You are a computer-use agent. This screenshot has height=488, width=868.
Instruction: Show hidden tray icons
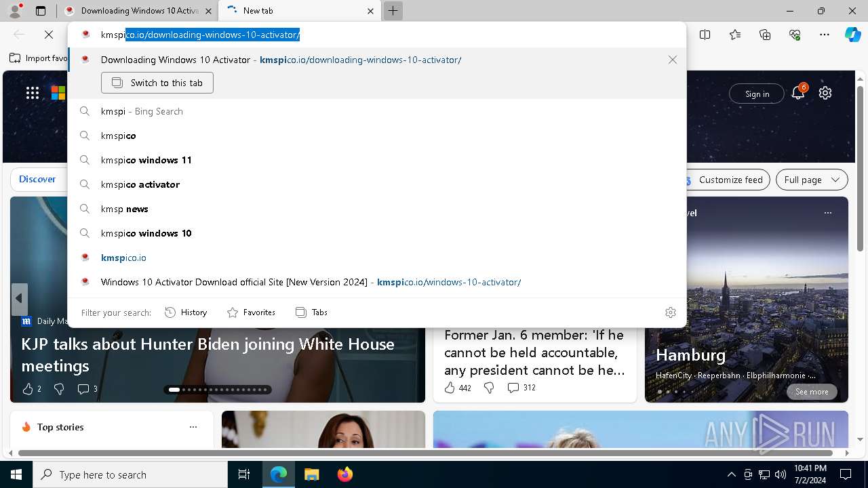[x=731, y=474]
